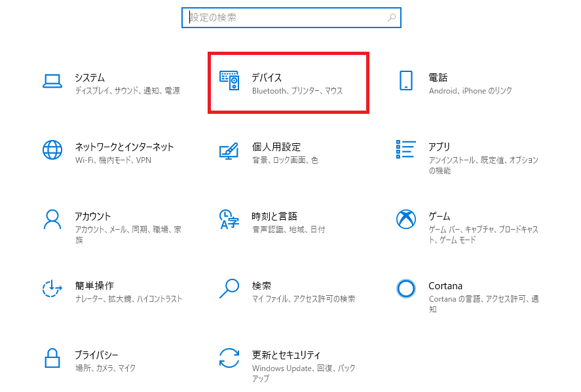This screenshot has height=392, width=581.
Task: Click the System (システム) laptop icon
Action: [52, 80]
